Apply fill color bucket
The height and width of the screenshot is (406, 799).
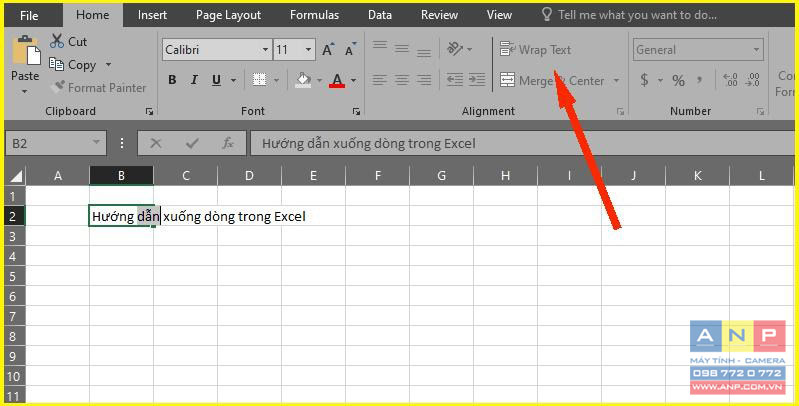click(x=303, y=80)
